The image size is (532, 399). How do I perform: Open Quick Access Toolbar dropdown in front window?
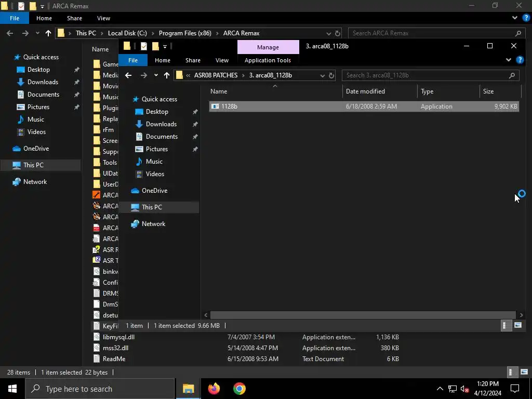pos(165,46)
